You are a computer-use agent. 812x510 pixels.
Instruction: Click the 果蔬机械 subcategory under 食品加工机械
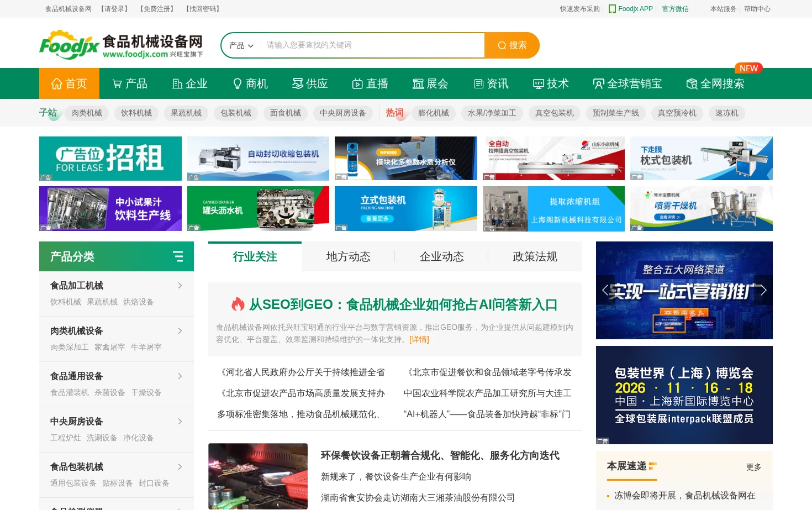(x=102, y=302)
